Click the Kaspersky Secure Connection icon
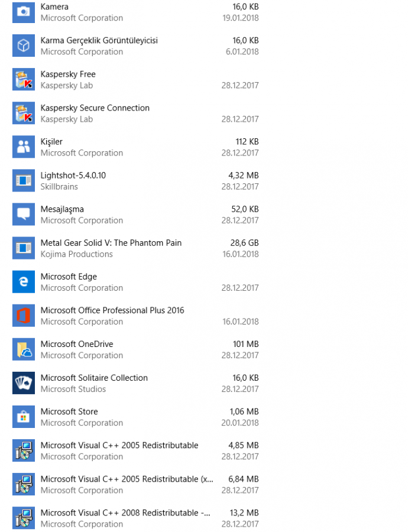408x532 pixels. coord(24,113)
